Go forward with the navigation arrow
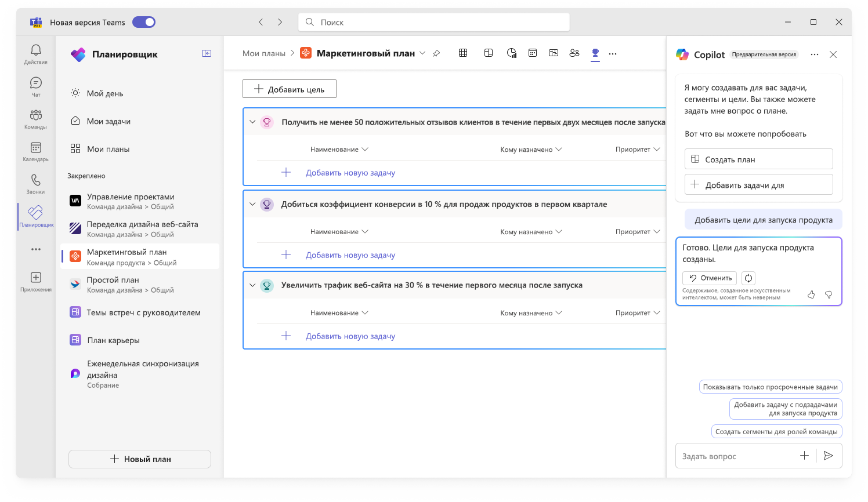 tap(280, 22)
